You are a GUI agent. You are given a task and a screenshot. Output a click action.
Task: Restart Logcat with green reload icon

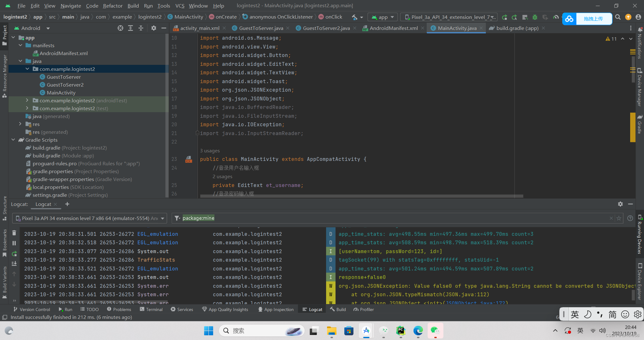click(x=14, y=254)
